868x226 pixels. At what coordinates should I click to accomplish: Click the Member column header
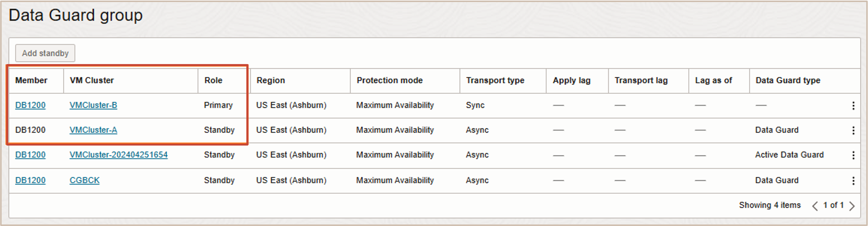[x=31, y=80]
